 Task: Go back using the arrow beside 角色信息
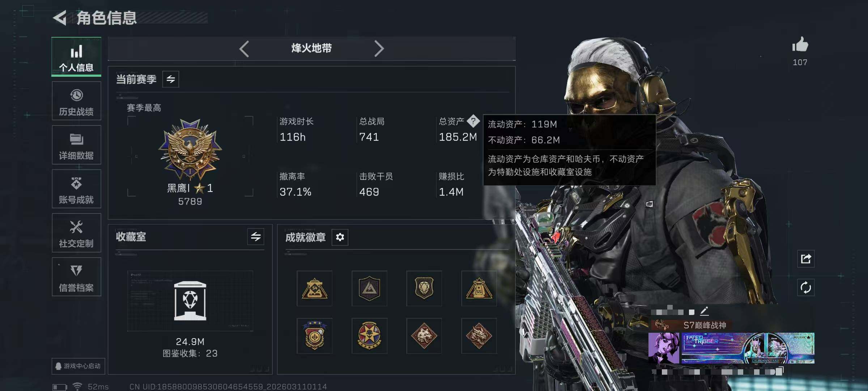coord(60,18)
